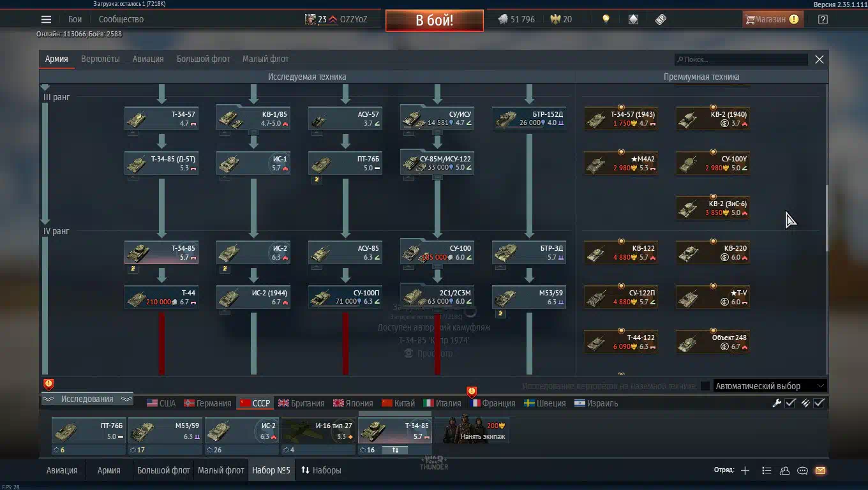Open the mail envelope icon
Viewport: 868px width, 490px height.
(x=820, y=470)
